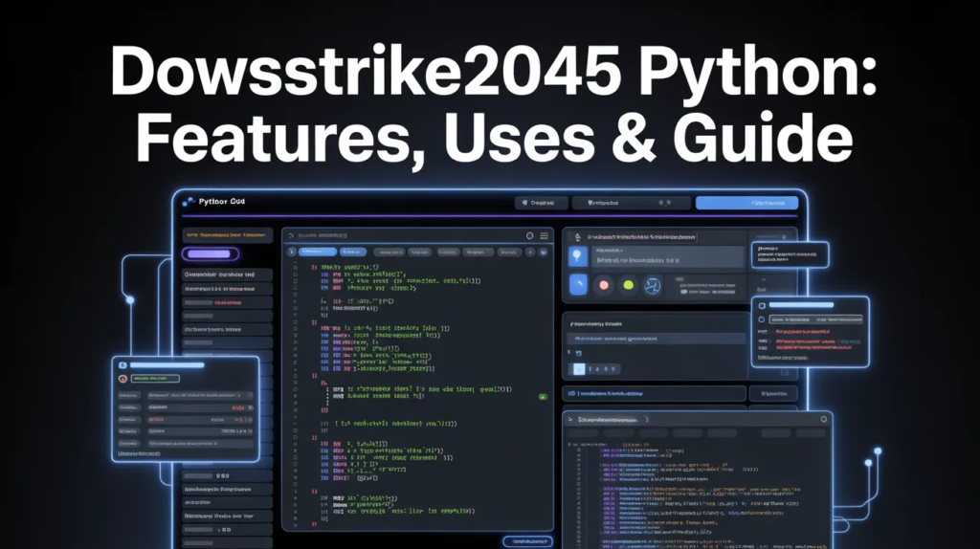
Task: Click the circle icon beside editor hamburger menu
Action: tap(529, 235)
